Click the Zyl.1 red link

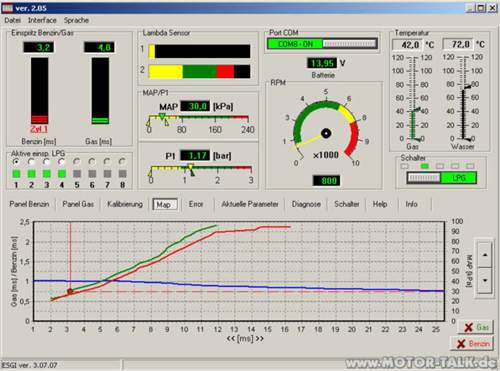pos(39,129)
